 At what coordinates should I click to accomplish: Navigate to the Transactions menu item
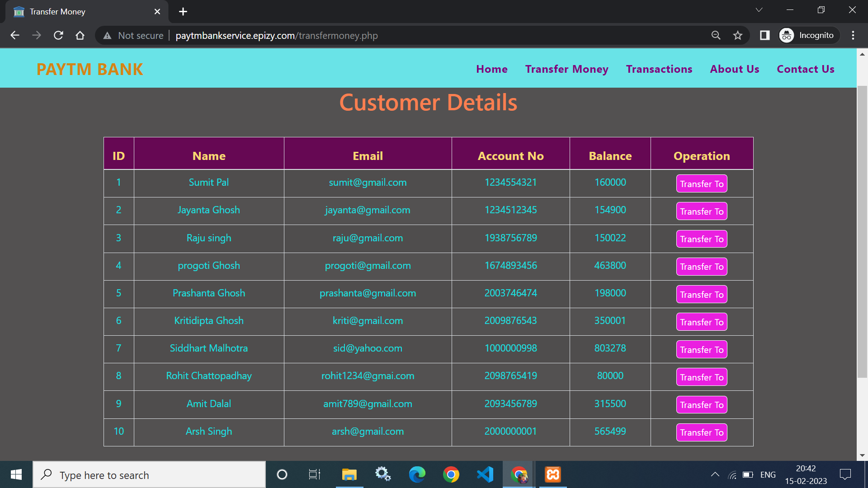[x=659, y=69]
